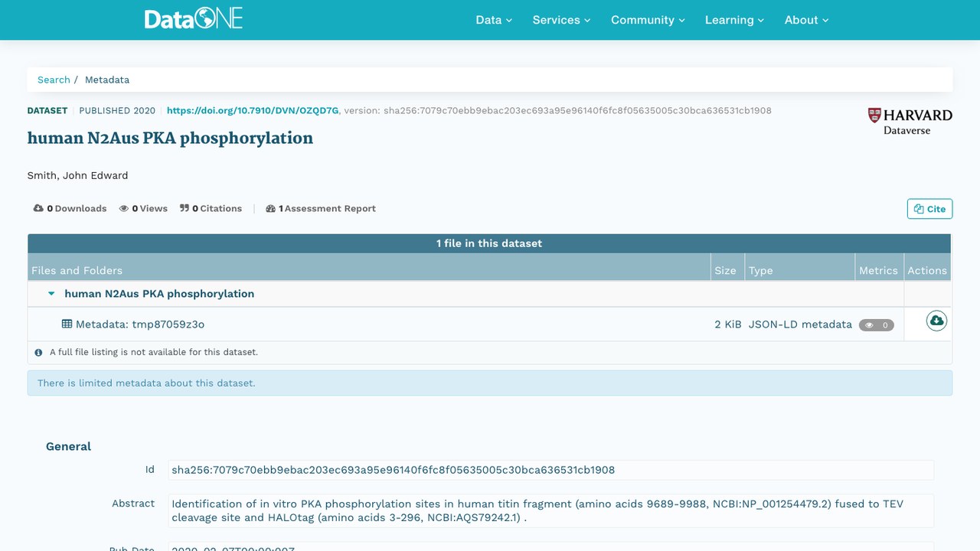This screenshot has height=551, width=980.
Task: Click the views metric badge showing 0
Action: point(877,325)
